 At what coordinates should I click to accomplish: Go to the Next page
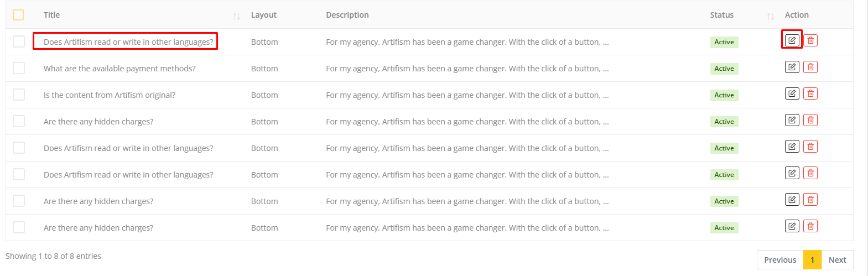coord(837,260)
